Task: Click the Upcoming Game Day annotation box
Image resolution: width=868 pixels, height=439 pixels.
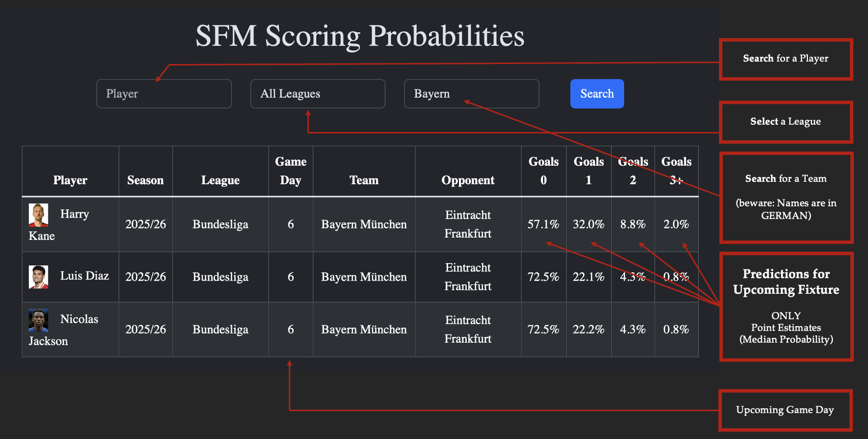Action: tap(785, 410)
